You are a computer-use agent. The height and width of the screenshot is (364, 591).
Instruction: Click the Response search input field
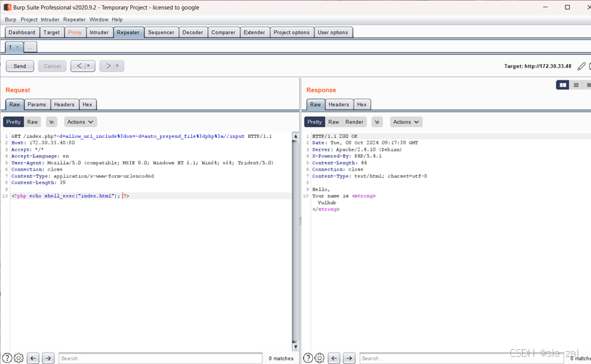click(462, 358)
